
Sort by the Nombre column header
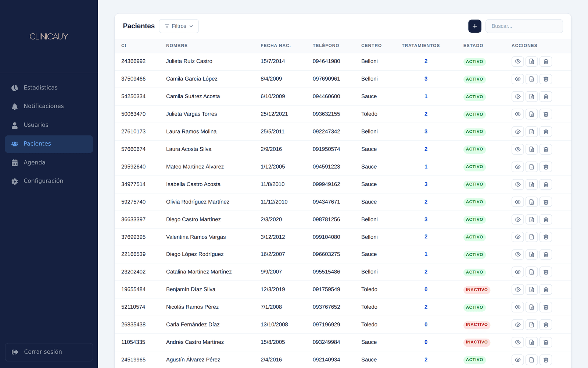pos(177,46)
